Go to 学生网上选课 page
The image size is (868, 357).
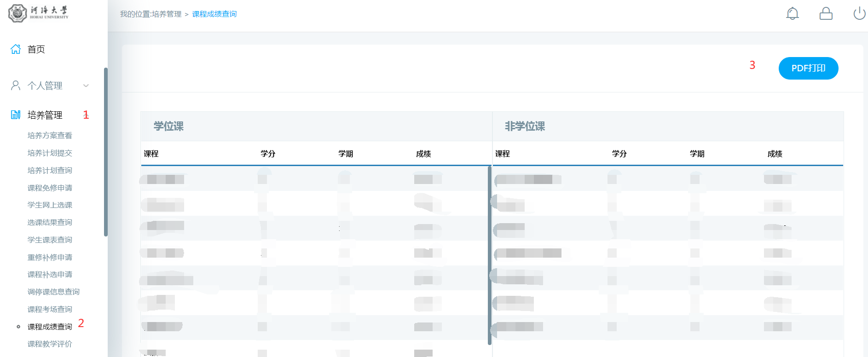50,205
